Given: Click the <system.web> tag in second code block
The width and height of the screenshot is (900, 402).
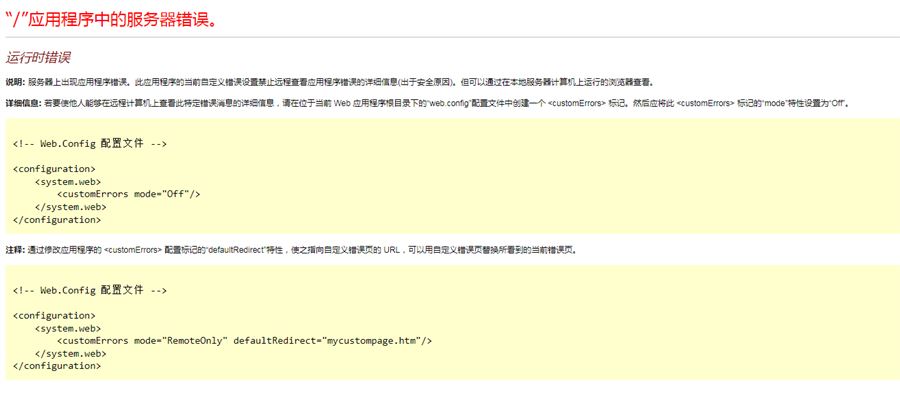Looking at the screenshot, I should (68, 328).
